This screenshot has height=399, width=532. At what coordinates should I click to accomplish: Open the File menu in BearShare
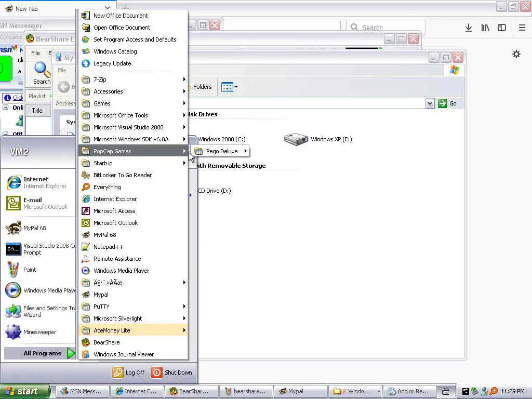(x=35, y=53)
